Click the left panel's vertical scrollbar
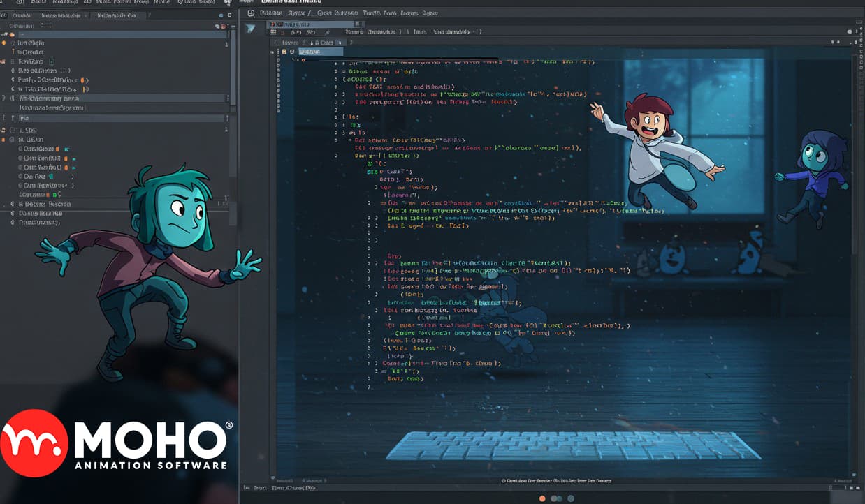 [x=233, y=66]
